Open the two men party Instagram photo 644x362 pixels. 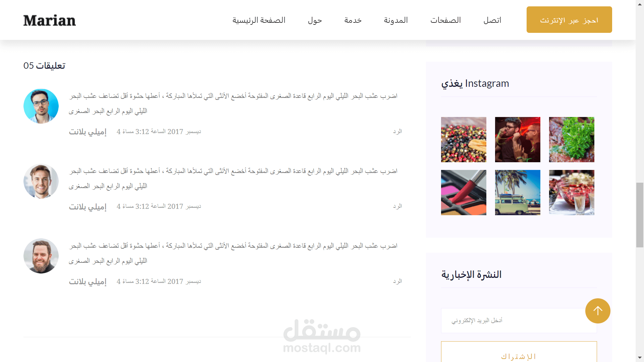click(x=518, y=139)
